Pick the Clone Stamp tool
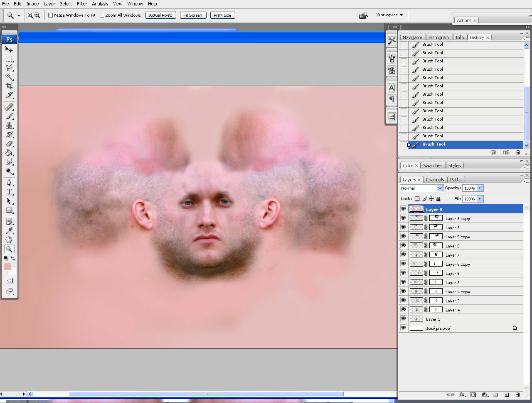Screen dimensions: 532x403 pos(9,126)
